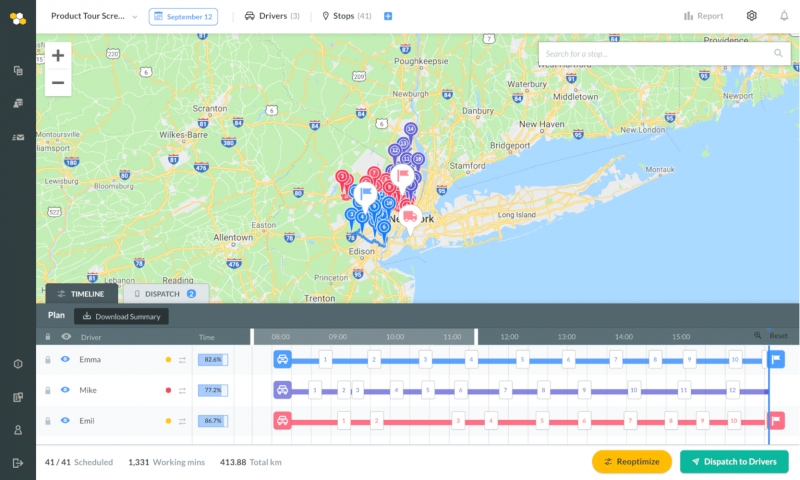
Task: Open the September 12 date picker
Action: pyautogui.click(x=183, y=16)
